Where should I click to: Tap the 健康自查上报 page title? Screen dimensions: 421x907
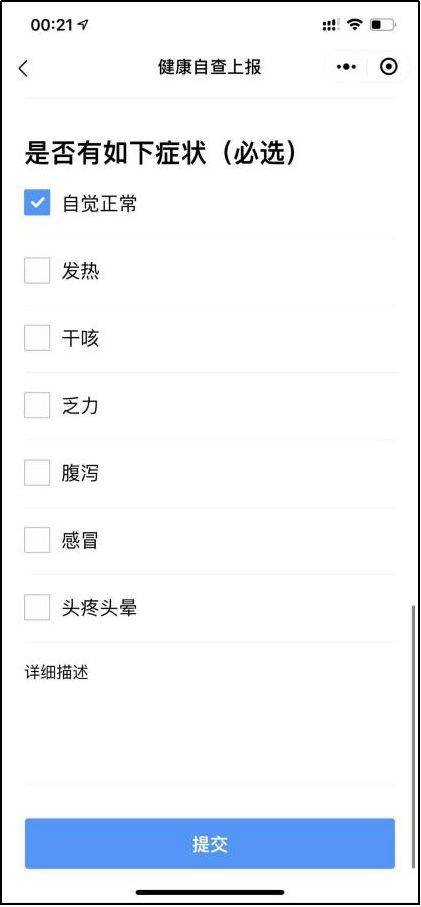[x=210, y=67]
